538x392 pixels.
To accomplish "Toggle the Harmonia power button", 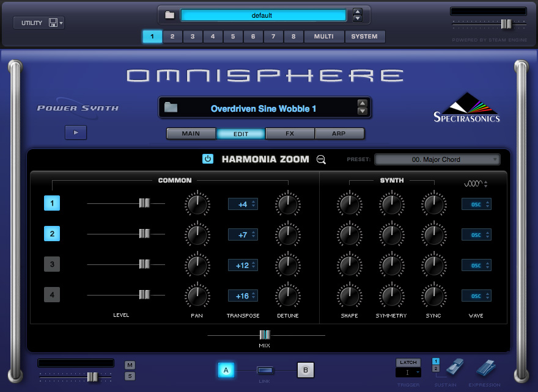I will tap(208, 159).
